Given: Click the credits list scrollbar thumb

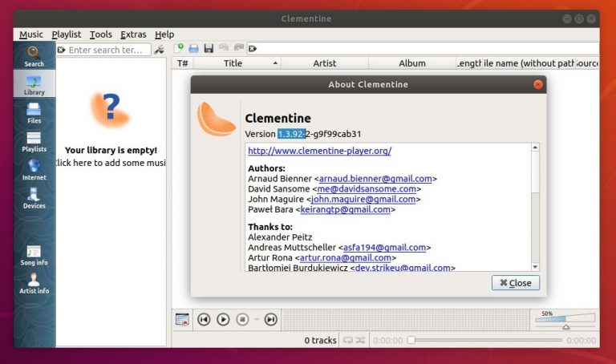Looking at the screenshot, I should tap(535, 172).
